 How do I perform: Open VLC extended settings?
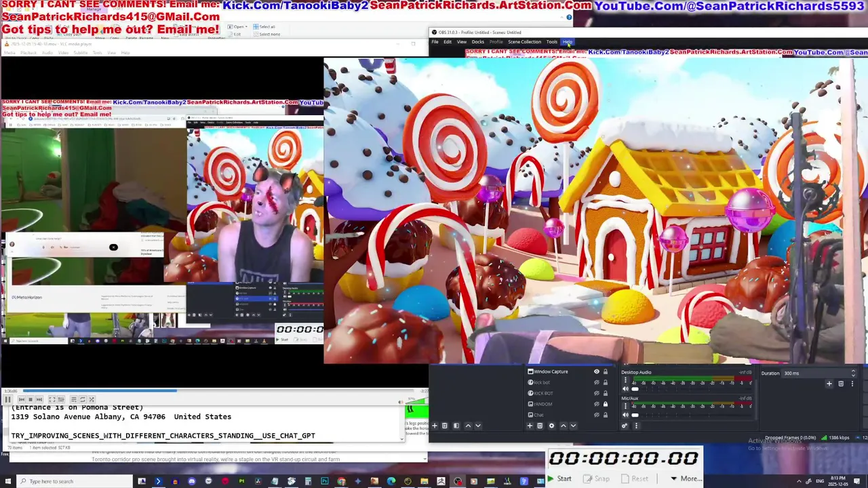coord(61,399)
